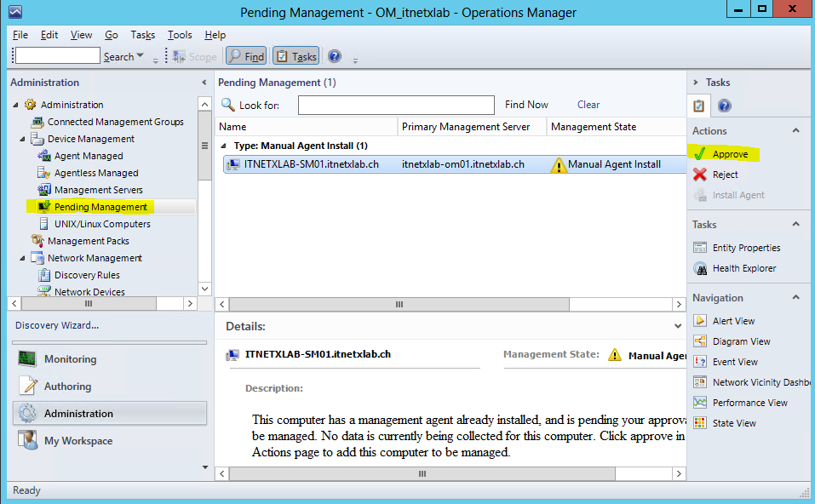This screenshot has width=815, height=504.
Task: Collapse the Manual Agent Install group
Action: [224, 146]
